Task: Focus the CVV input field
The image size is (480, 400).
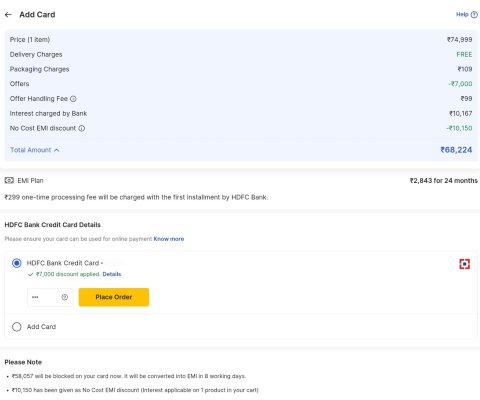Action: point(50,297)
